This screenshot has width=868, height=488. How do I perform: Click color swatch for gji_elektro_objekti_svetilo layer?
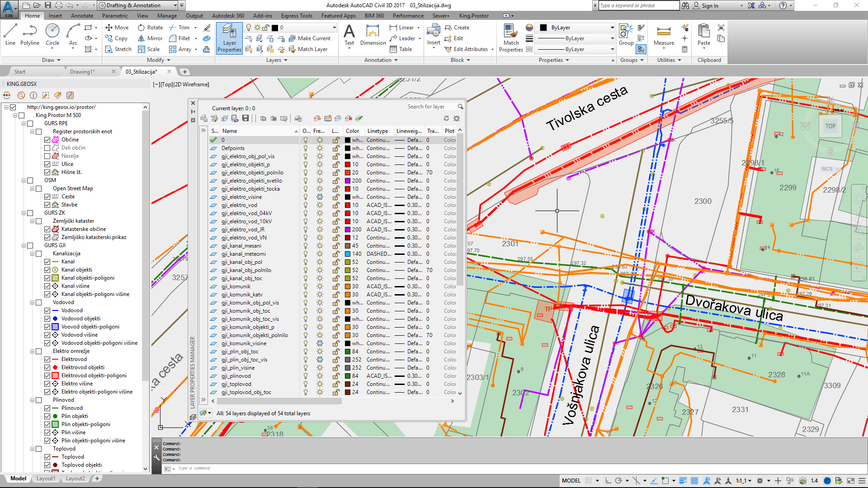tap(348, 181)
